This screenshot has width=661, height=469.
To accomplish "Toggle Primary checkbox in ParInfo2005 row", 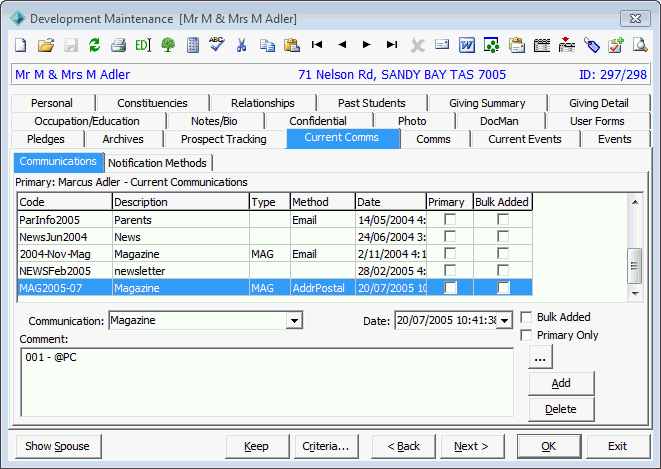I will [x=450, y=220].
